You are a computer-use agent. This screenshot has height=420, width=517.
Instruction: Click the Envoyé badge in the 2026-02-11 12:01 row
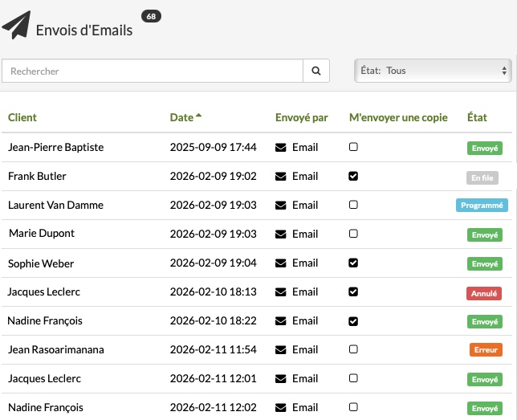coord(485,379)
